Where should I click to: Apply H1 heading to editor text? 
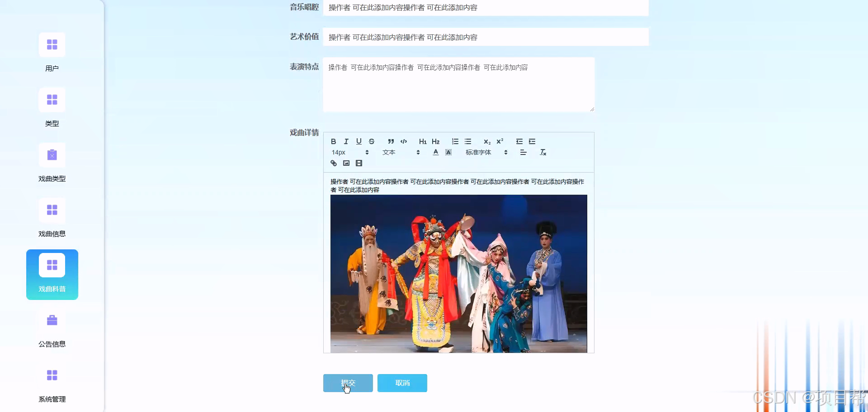(422, 141)
